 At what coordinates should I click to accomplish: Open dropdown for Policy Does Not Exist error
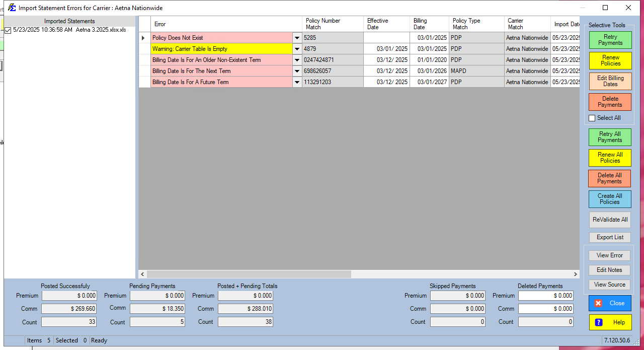point(297,38)
